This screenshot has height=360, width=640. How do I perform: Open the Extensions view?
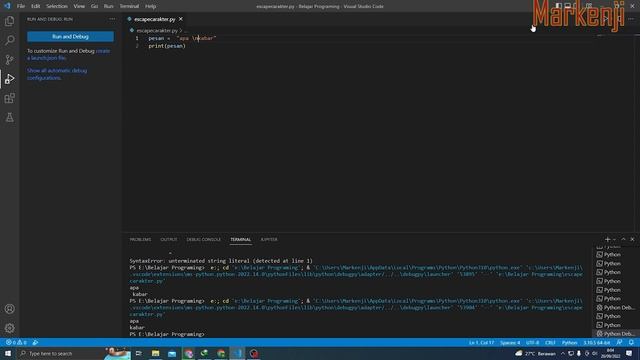point(9,98)
